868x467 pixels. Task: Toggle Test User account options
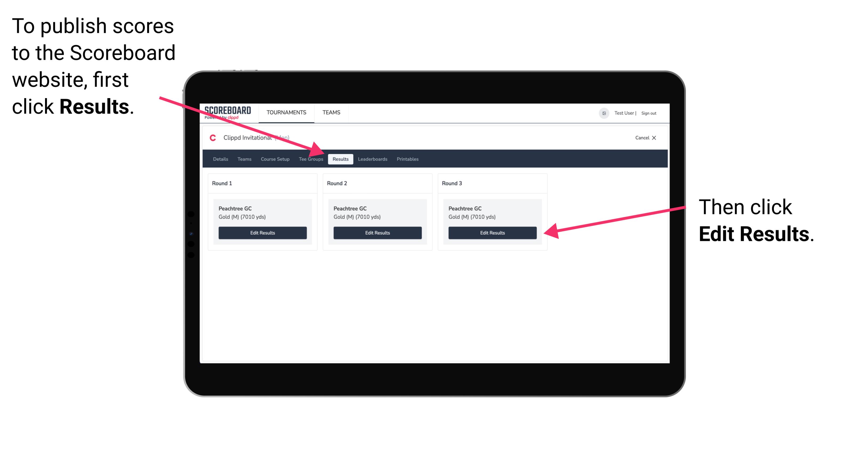click(x=604, y=112)
